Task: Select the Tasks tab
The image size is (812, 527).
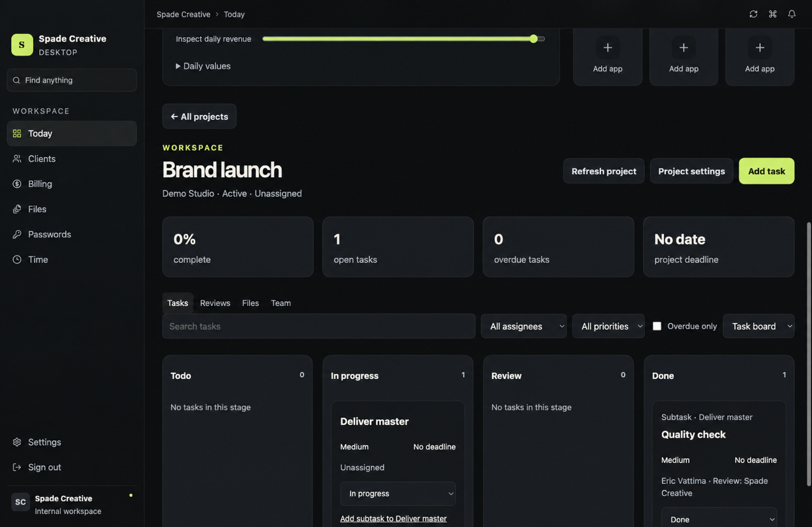Action: (x=178, y=303)
